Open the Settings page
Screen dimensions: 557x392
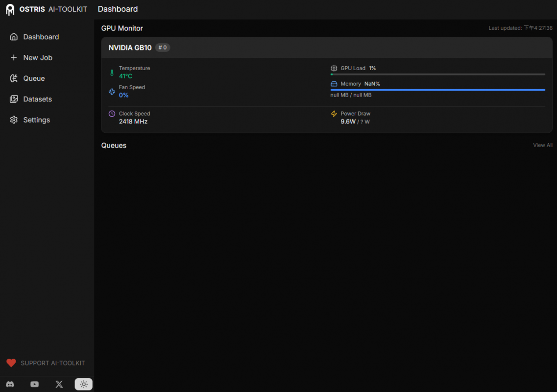point(36,120)
